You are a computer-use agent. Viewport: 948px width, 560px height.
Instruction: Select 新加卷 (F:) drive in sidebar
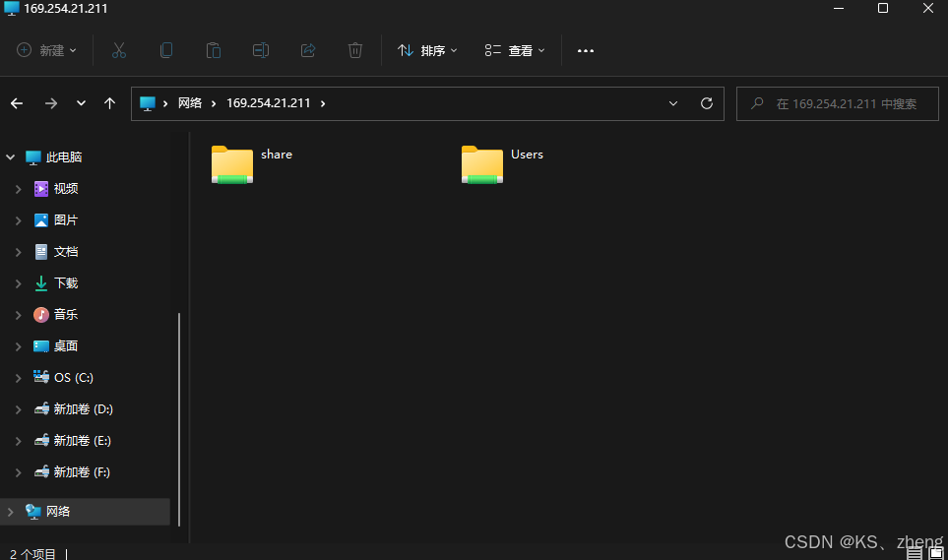coord(81,472)
